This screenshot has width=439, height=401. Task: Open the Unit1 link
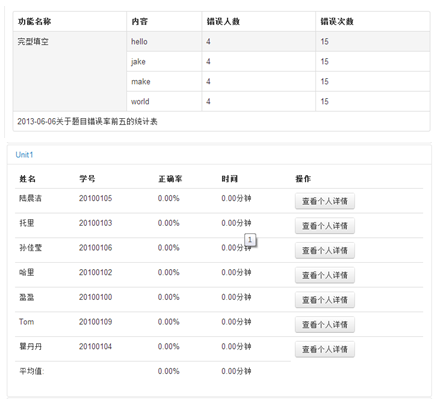(x=24, y=155)
